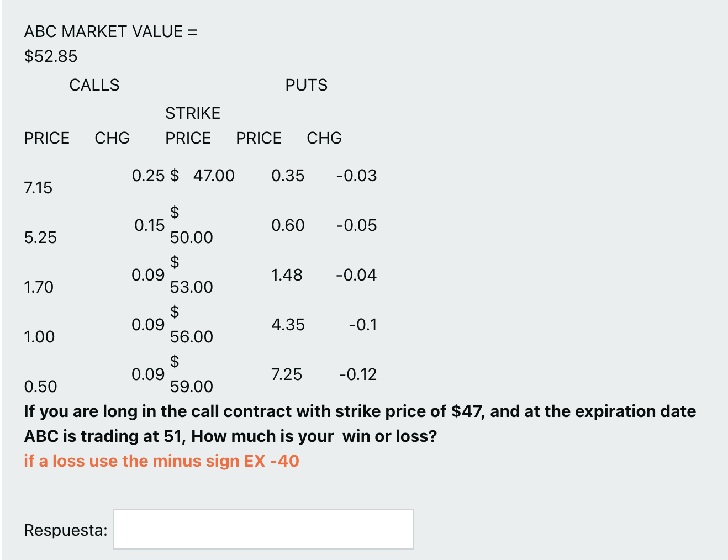Select the PUTS column header
Viewport: 728px width, 560px height.
[307, 84]
